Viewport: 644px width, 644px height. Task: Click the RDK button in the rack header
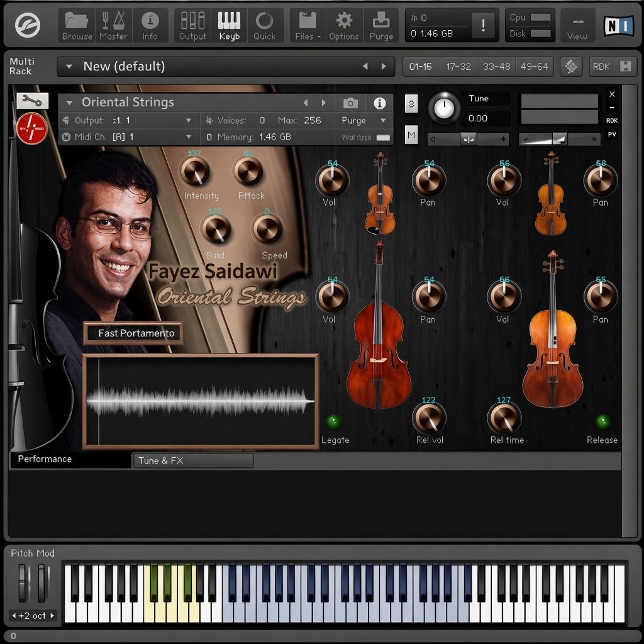[601, 67]
